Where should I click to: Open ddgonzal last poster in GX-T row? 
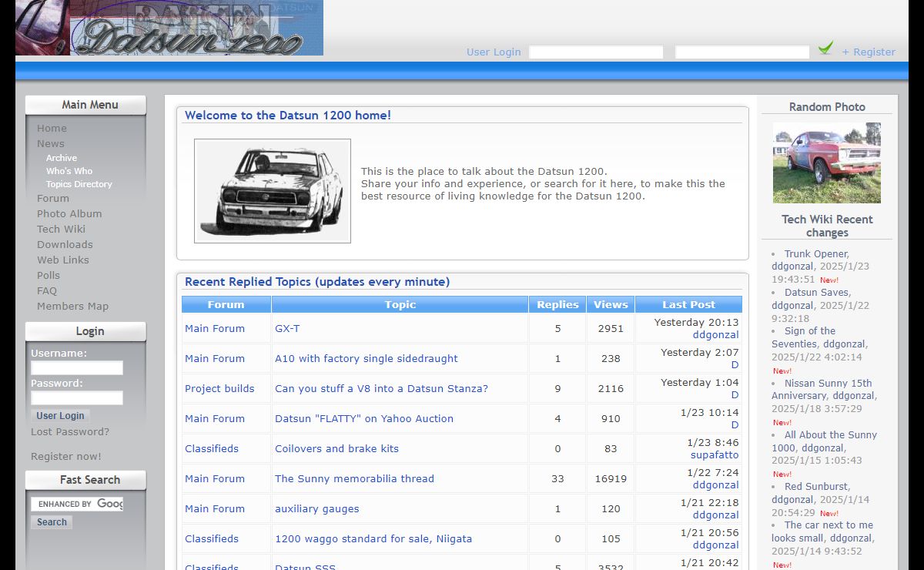coord(715,335)
